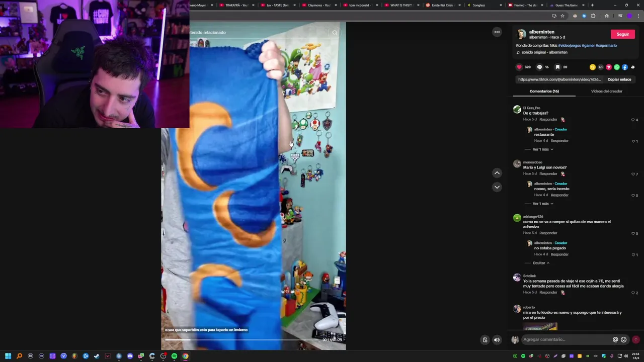The height and width of the screenshot is (362, 644).
Task: Open #videojuegos hashtag link
Action: click(x=569, y=46)
